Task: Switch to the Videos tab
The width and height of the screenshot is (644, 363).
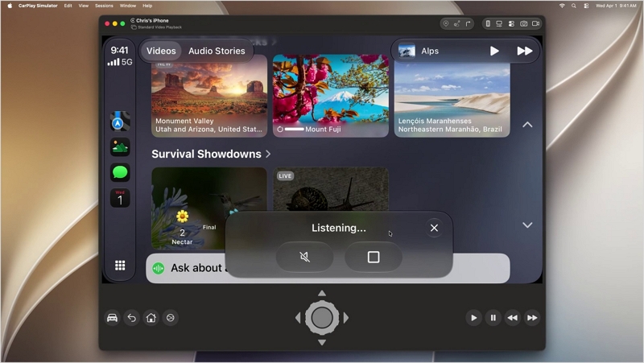Action: [x=161, y=51]
